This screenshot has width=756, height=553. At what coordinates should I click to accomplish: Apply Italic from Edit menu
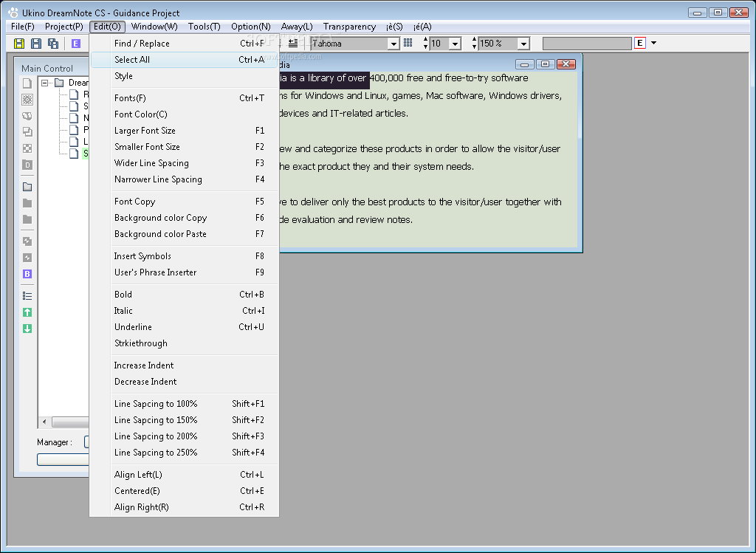click(x=184, y=311)
